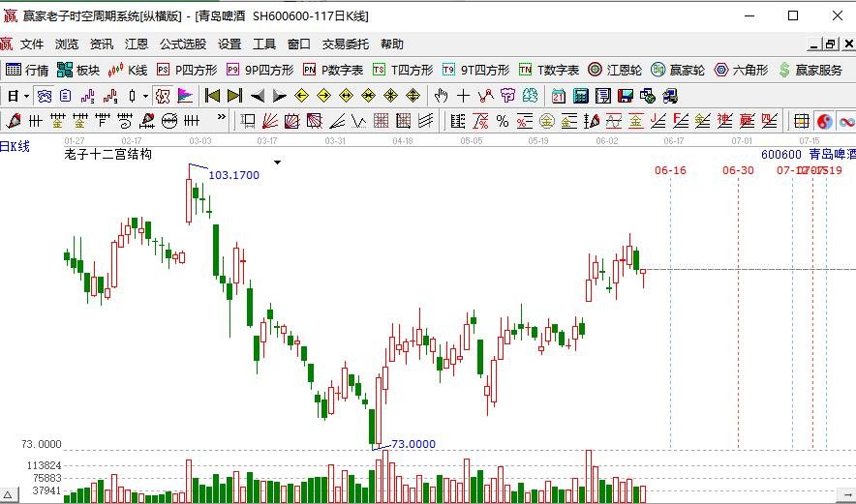
Task: Click the yellow diamond right-arrow icon
Action: 323,96
